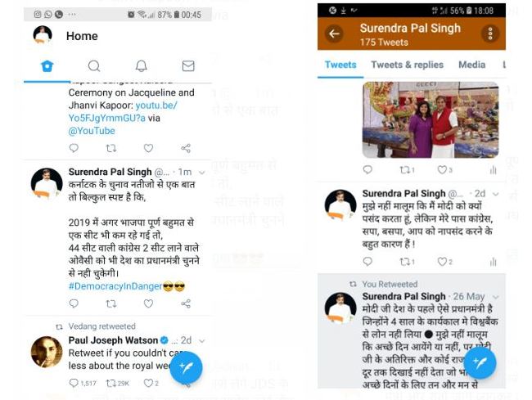This screenshot has height=400, width=532.
Task: Open the Gucci store photo
Action: 431,119
